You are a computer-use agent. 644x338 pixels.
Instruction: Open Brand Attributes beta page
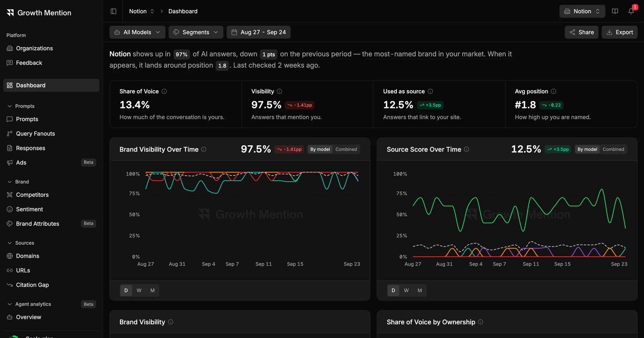pyautogui.click(x=51, y=224)
